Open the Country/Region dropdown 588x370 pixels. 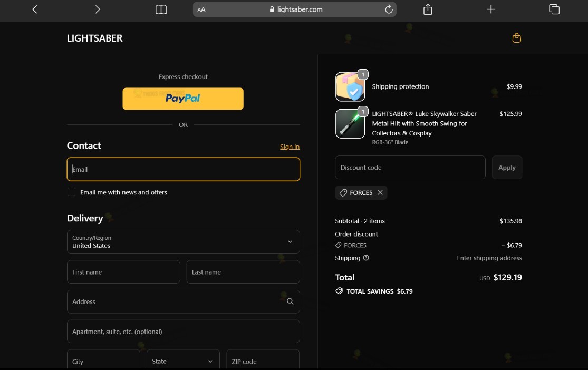click(x=184, y=241)
